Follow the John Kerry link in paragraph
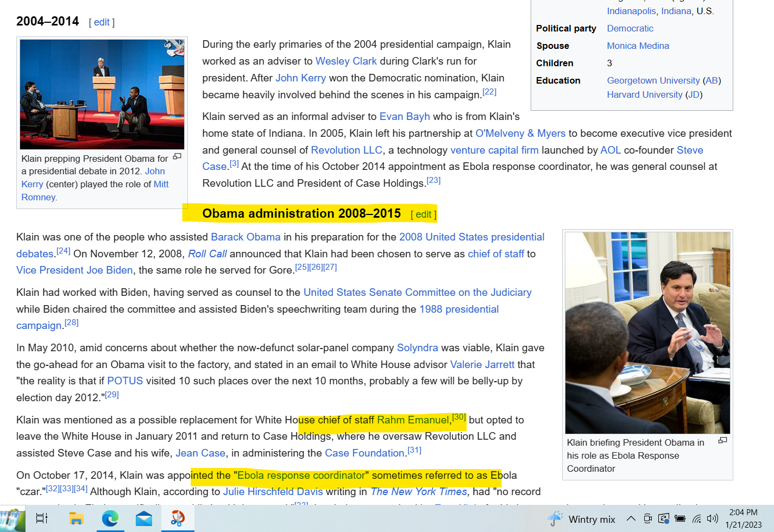 pos(300,78)
